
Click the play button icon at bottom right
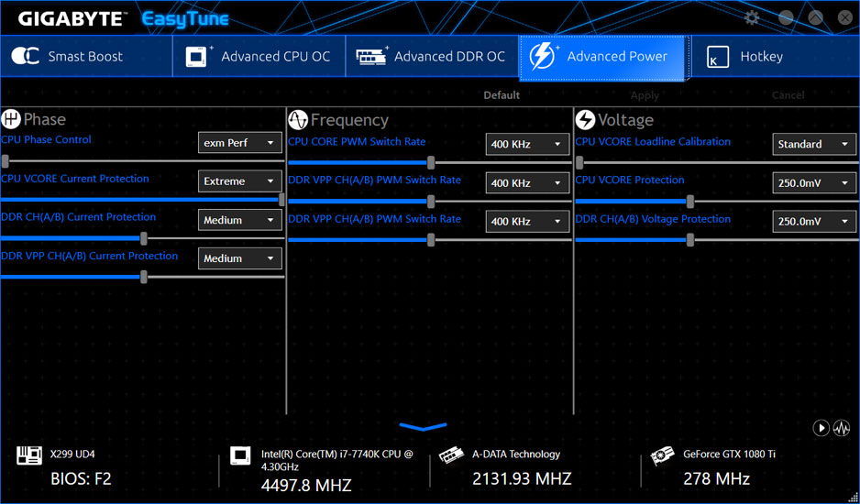[x=821, y=428]
